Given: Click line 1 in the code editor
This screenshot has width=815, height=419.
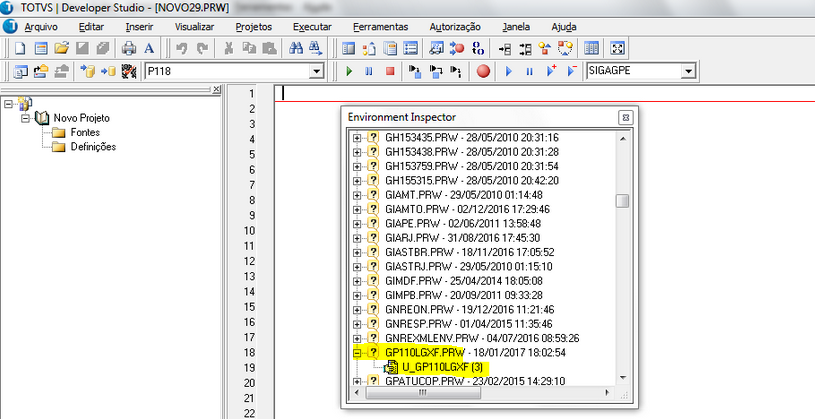Looking at the screenshot, I should (544, 94).
